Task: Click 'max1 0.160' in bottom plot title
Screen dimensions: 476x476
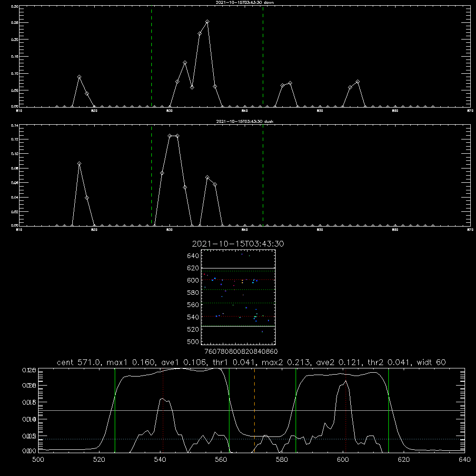Action: point(131,362)
